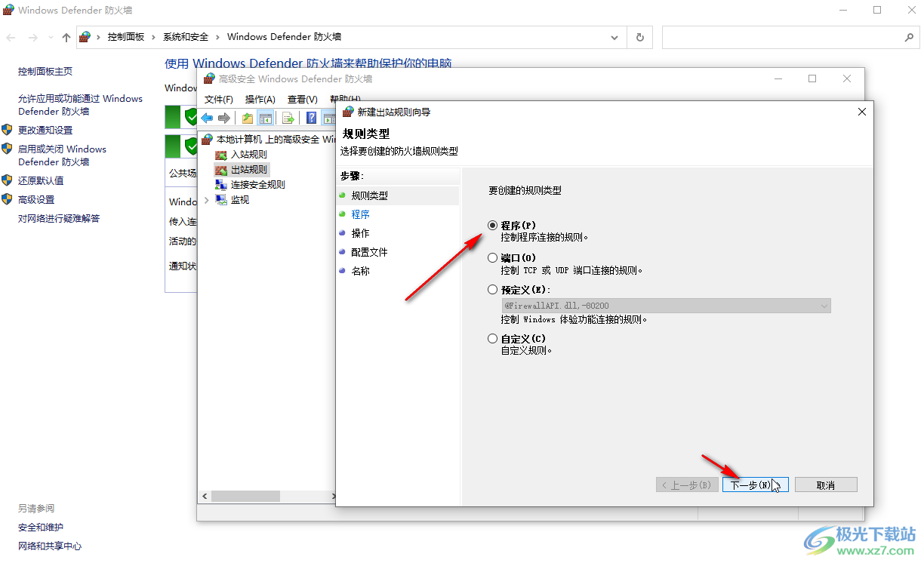Select the 预定义(E) radio button
This screenshot has height=563, width=924.
tap(493, 290)
